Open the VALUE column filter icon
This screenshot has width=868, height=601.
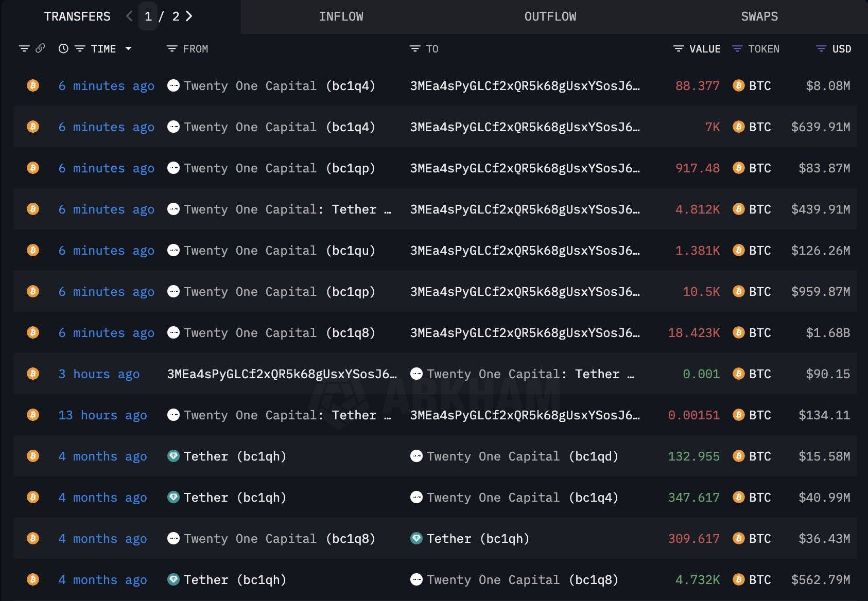679,49
